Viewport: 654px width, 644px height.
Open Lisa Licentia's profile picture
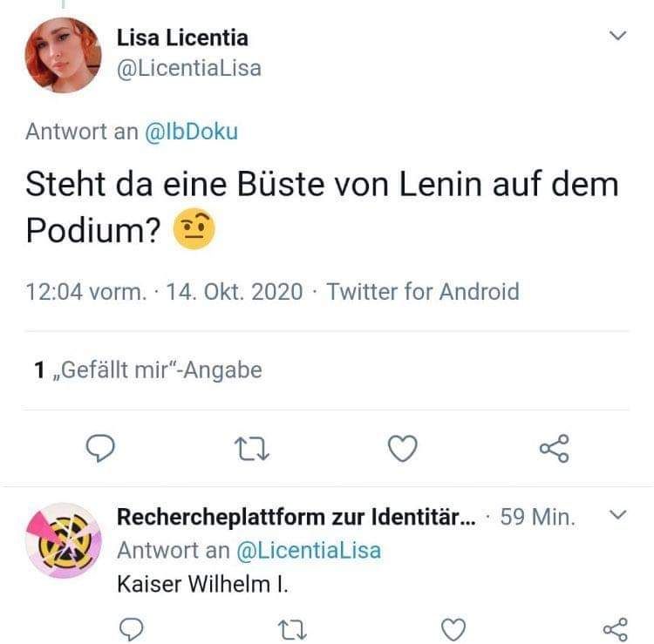point(63,55)
